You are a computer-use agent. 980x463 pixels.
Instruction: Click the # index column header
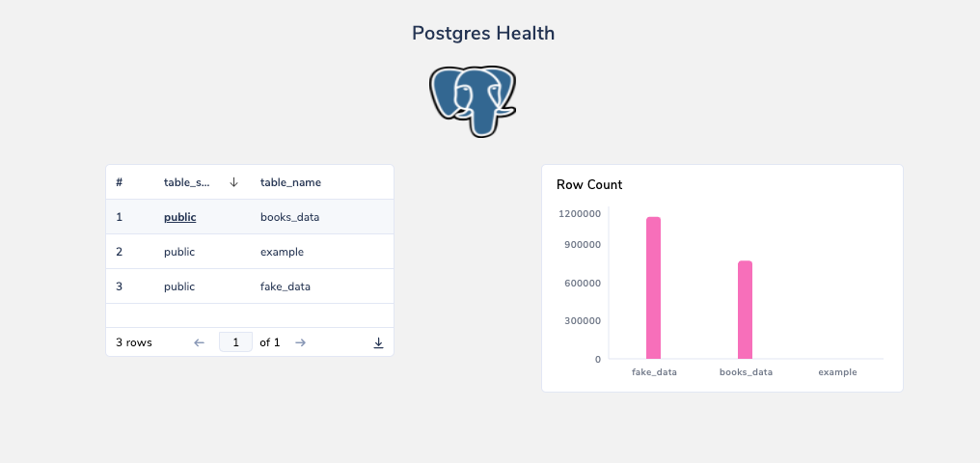120,182
